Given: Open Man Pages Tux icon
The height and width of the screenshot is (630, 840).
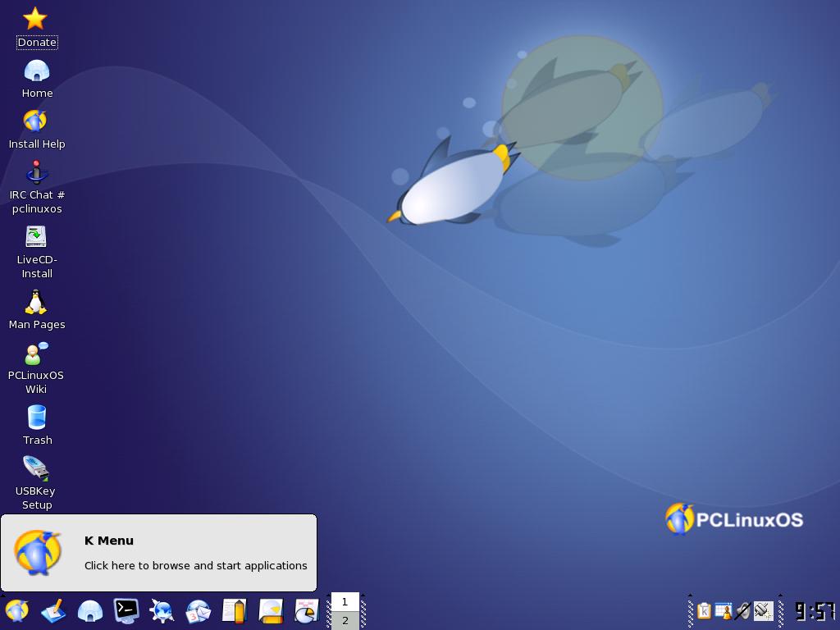Looking at the screenshot, I should tap(36, 302).
